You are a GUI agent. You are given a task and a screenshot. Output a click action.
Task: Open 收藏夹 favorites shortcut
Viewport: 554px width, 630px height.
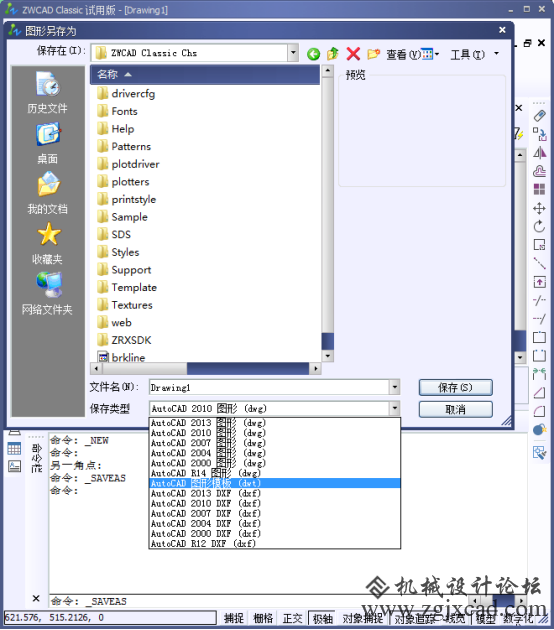[x=48, y=243]
